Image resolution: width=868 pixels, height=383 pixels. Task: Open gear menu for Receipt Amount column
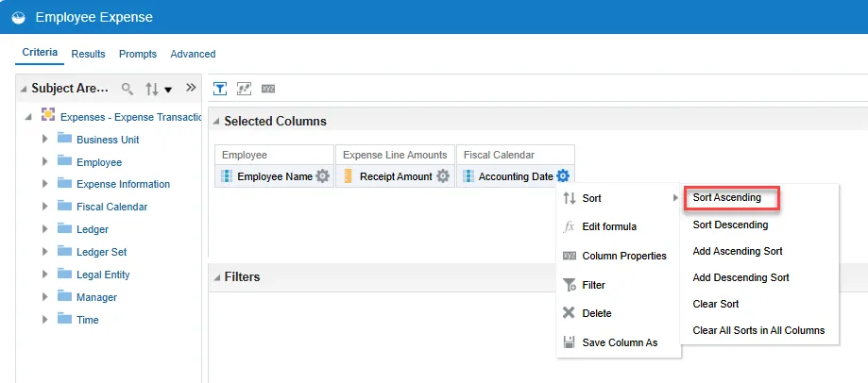(x=443, y=176)
